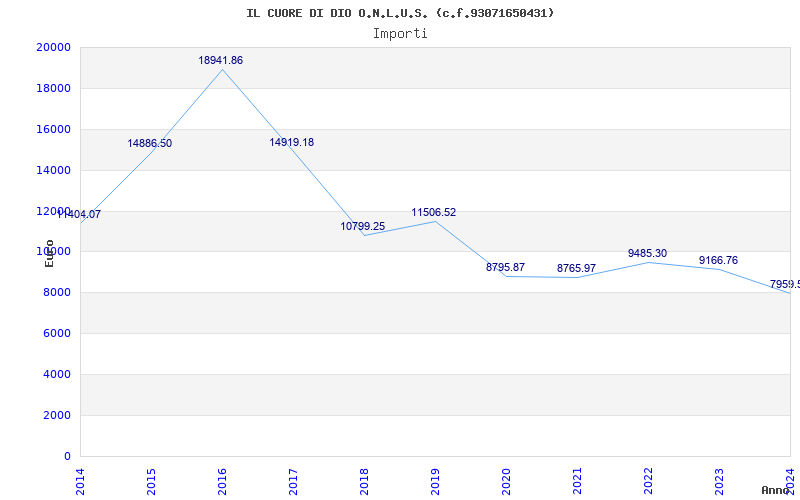Click the 2020 x-axis label
Screen dimensions: 800x500
click(x=506, y=482)
